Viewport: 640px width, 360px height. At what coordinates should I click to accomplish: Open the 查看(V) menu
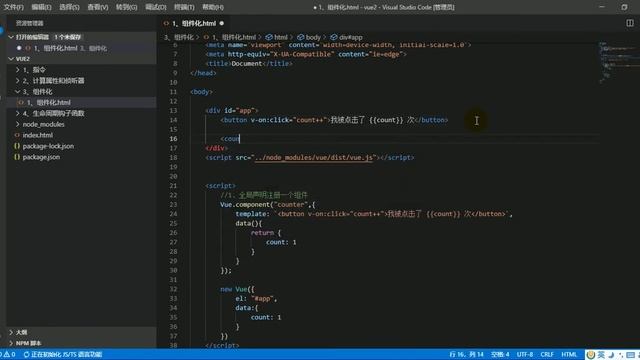tap(98, 7)
